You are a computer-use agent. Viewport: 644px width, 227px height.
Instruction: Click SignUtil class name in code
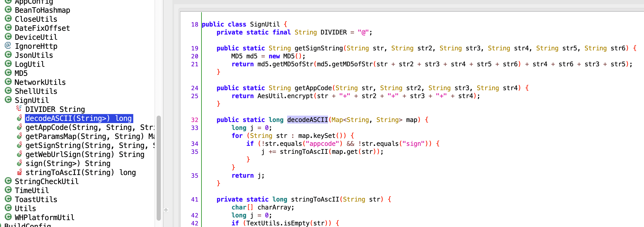(x=265, y=24)
